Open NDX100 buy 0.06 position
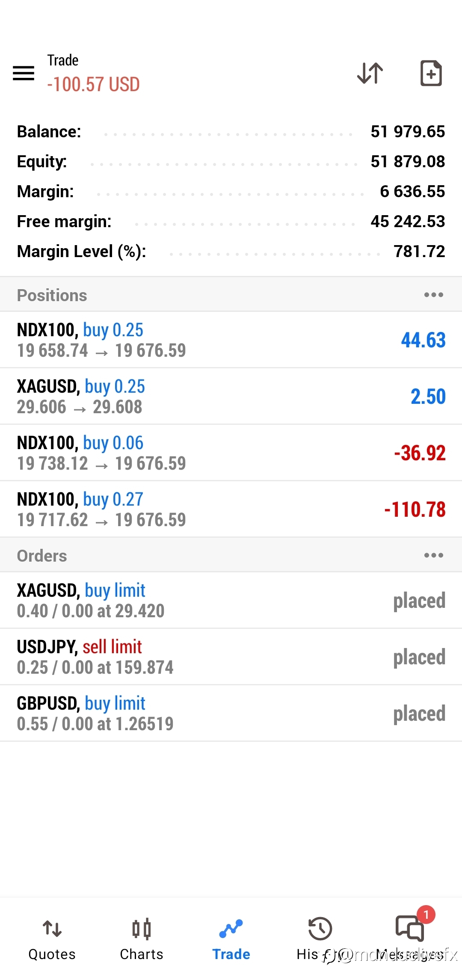The image size is (462, 980). [231, 453]
